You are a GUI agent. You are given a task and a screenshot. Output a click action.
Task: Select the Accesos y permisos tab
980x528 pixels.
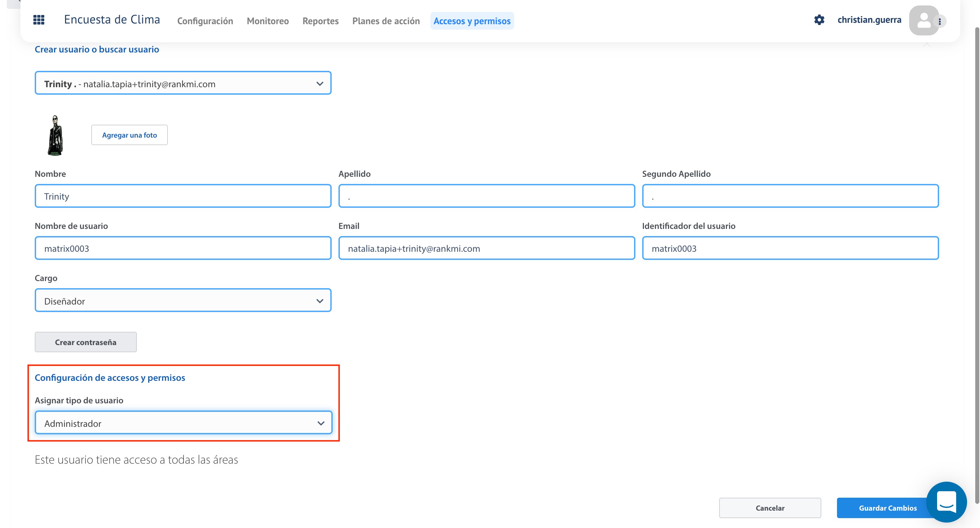point(472,21)
